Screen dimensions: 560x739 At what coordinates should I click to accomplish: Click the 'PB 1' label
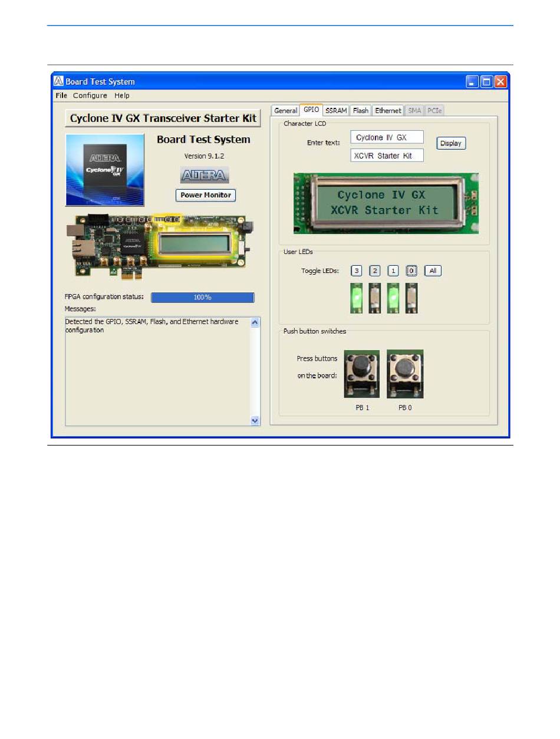pos(362,408)
